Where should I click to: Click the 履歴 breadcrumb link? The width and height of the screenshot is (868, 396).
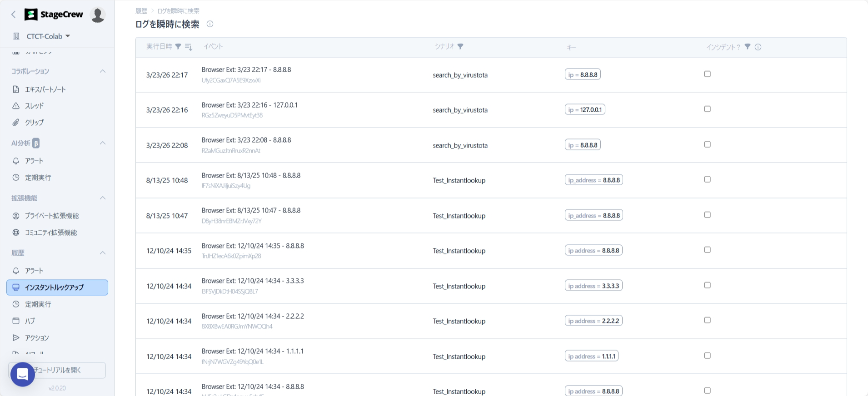pos(141,11)
